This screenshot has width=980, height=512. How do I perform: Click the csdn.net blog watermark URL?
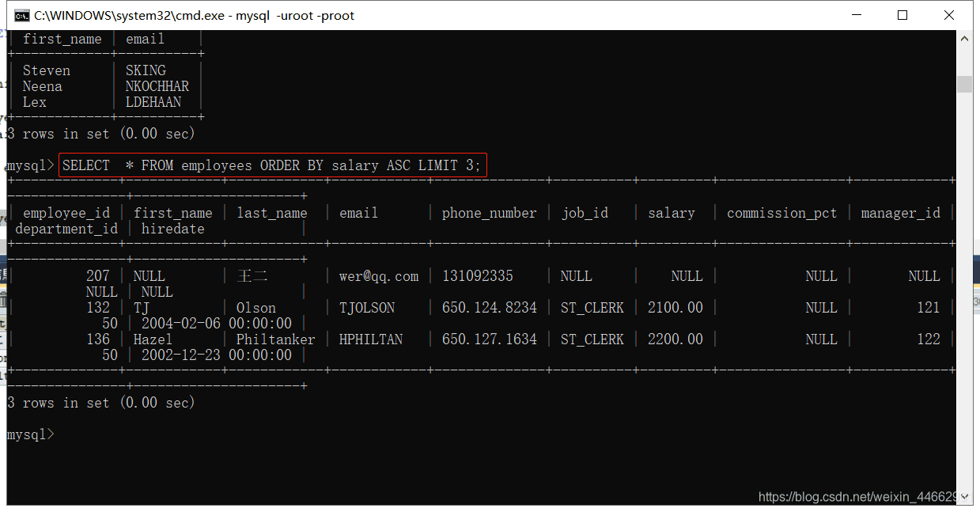[858, 497]
